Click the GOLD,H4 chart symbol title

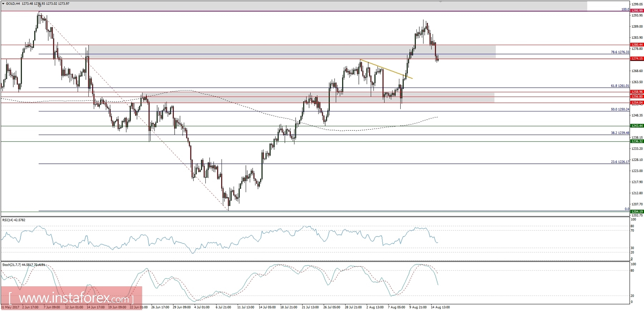click(13, 4)
